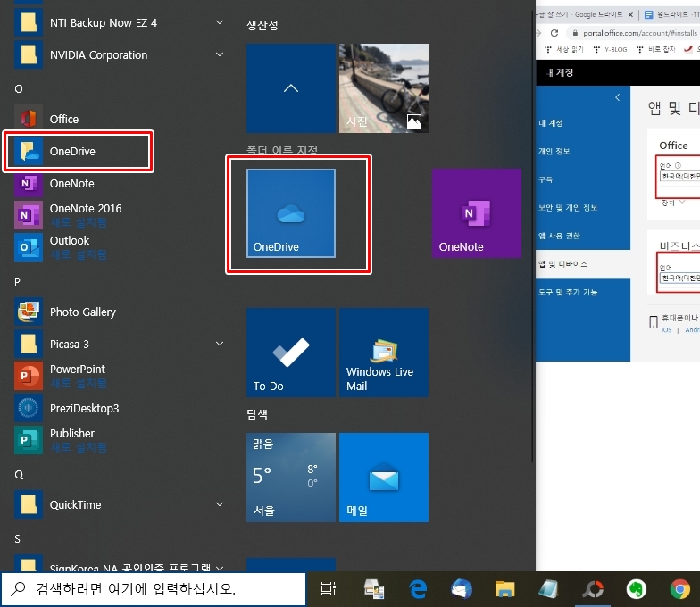Open the Y-BLOG bookmark

(611, 50)
